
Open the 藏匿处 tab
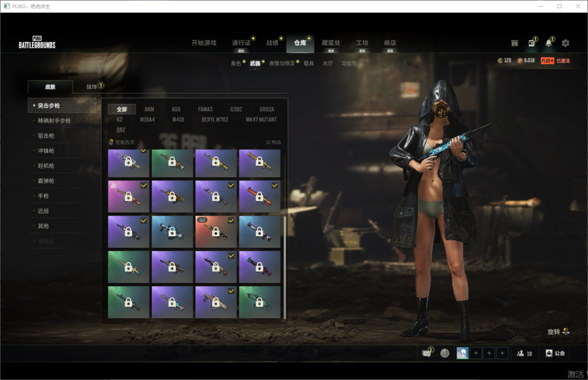(x=331, y=43)
